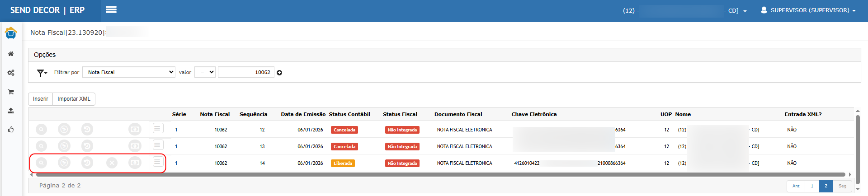The height and width of the screenshot is (196, 868).
Task: Open the 'Filtrar por' Nota Fiscal dropdown
Action: coord(129,72)
